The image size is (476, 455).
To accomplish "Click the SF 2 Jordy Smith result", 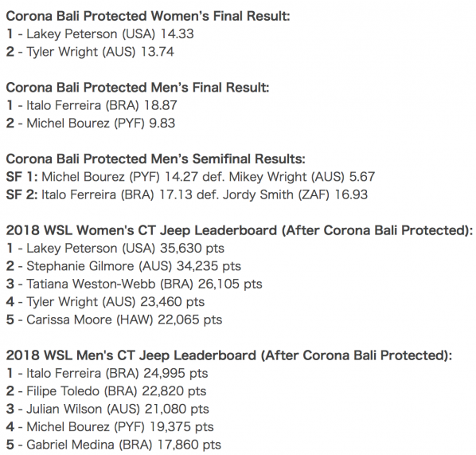I will click(x=187, y=194).
